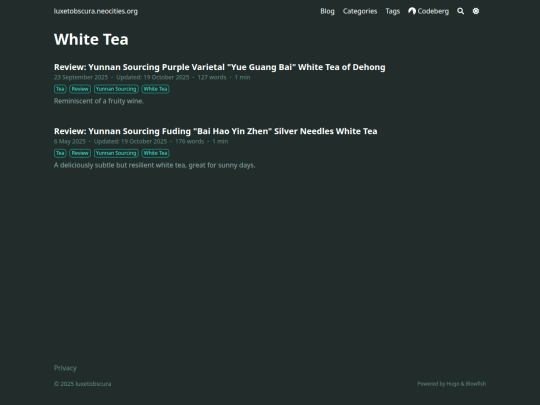
Task: Follow the Hugo link in the footer
Action: [x=453, y=384]
